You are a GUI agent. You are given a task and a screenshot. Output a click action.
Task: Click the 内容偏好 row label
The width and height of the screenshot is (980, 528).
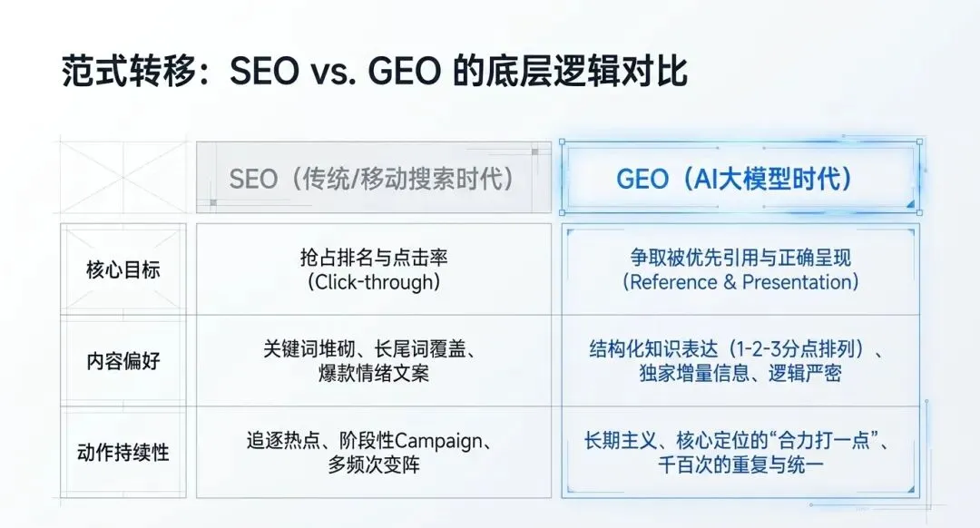click(123, 360)
